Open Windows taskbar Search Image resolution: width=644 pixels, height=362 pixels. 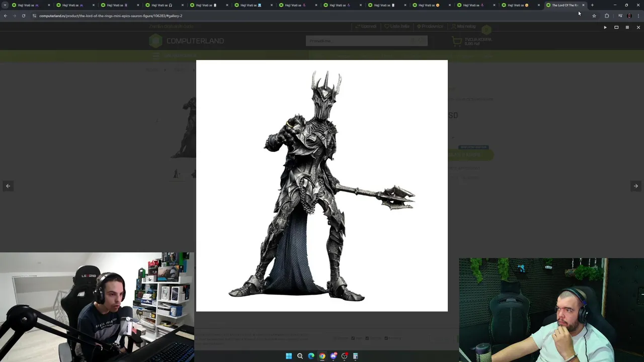300,356
